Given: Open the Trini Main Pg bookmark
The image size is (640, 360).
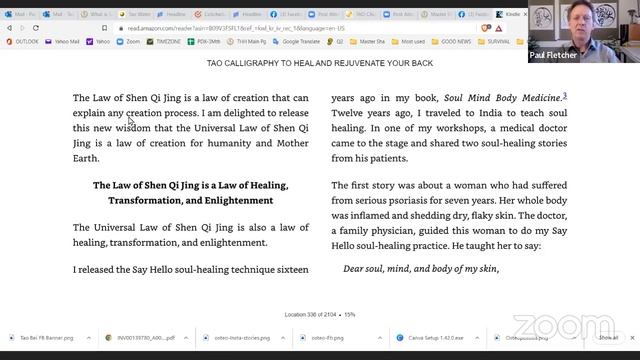Looking at the screenshot, I should [246, 42].
